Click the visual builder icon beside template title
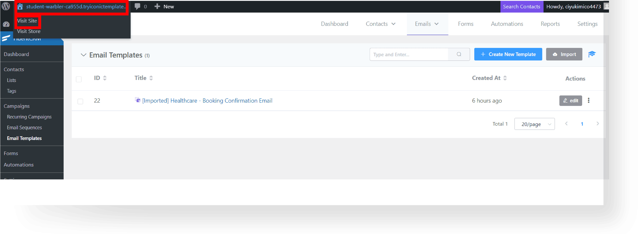Viewport: 644px width, 234px height. [x=138, y=100]
